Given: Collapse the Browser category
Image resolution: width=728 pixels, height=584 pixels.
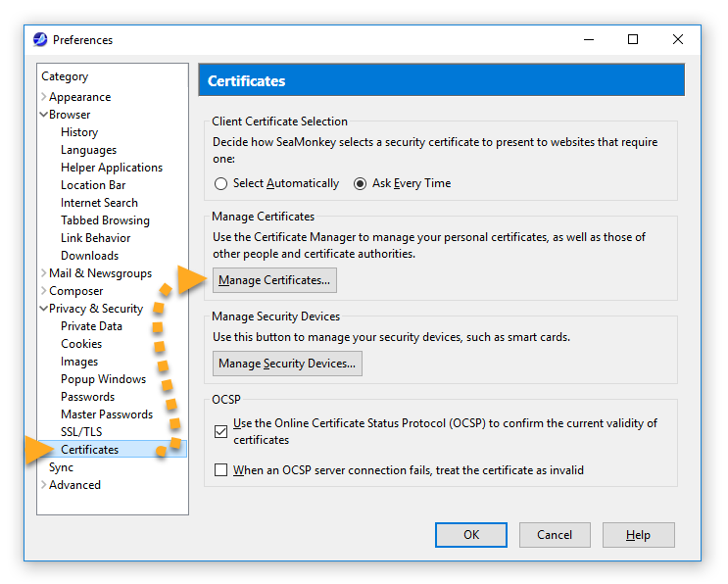Looking at the screenshot, I should [44, 115].
